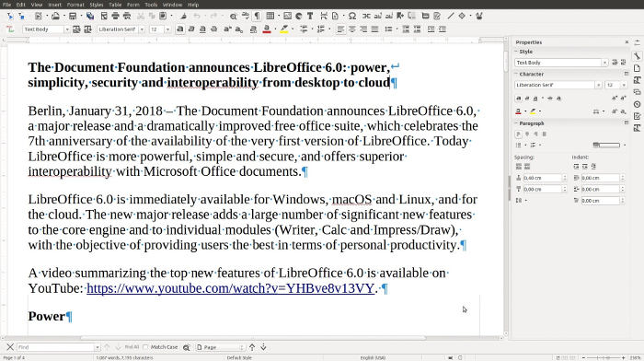Viewport: 644px width, 361px height.
Task: Expand sidebar Style dropdown arrow
Action: 604,63
